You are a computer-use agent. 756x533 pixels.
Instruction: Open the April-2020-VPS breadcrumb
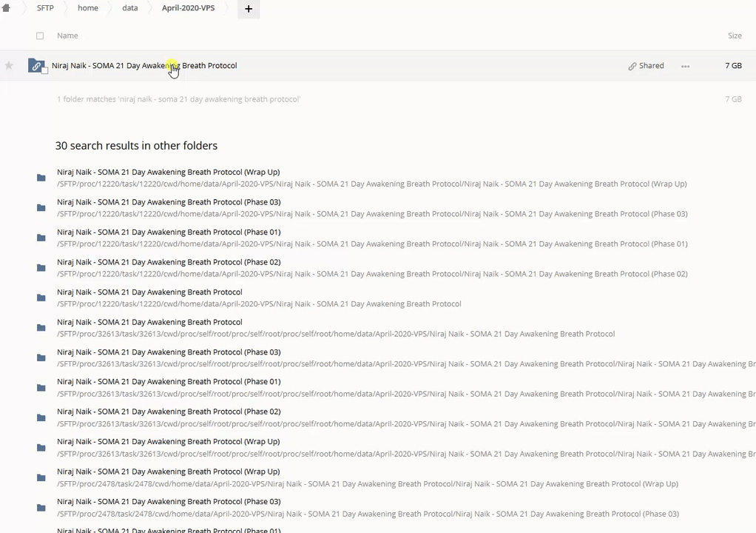(188, 8)
